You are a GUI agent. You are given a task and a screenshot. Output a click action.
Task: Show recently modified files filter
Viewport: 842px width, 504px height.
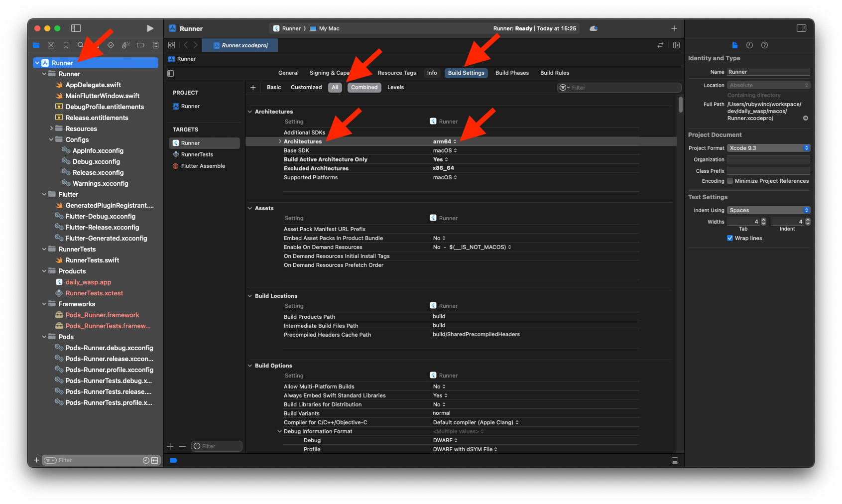(146, 460)
